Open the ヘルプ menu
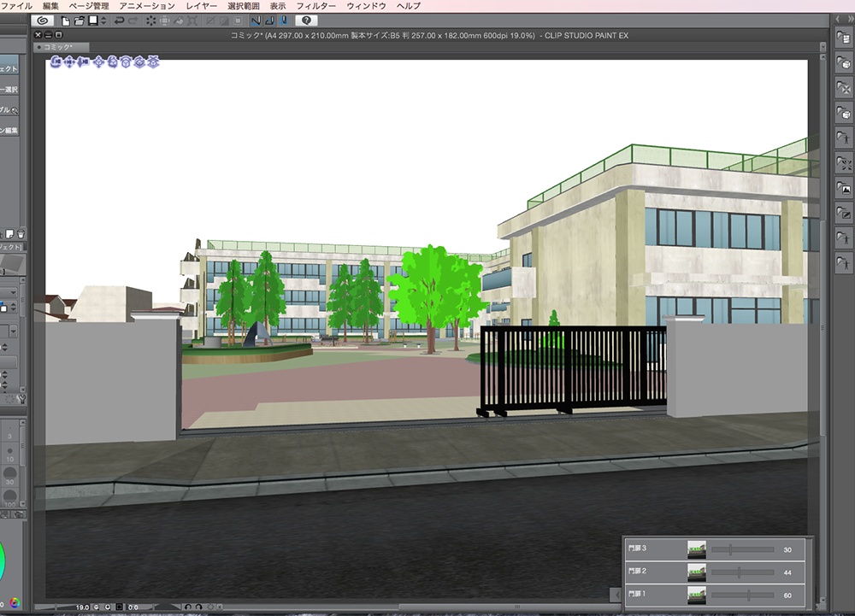The width and height of the screenshot is (855, 616). pos(409,6)
